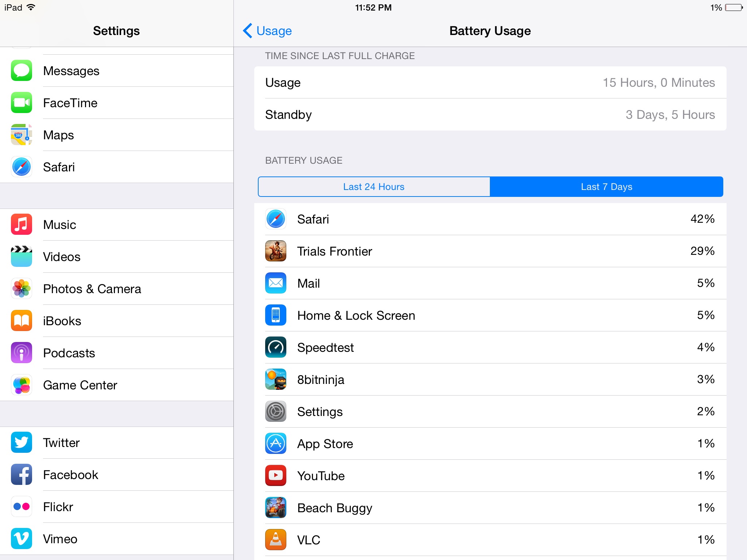This screenshot has height=560, width=747.
Task: Tap the Vimeo icon in sidebar
Action: (22, 538)
